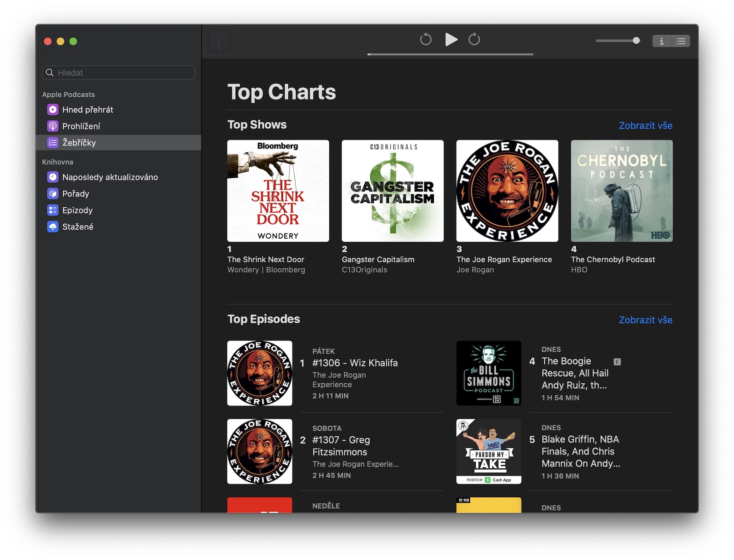
Task: Click #1307 - Greg Fitzsimmons episode title
Action: coord(341,446)
